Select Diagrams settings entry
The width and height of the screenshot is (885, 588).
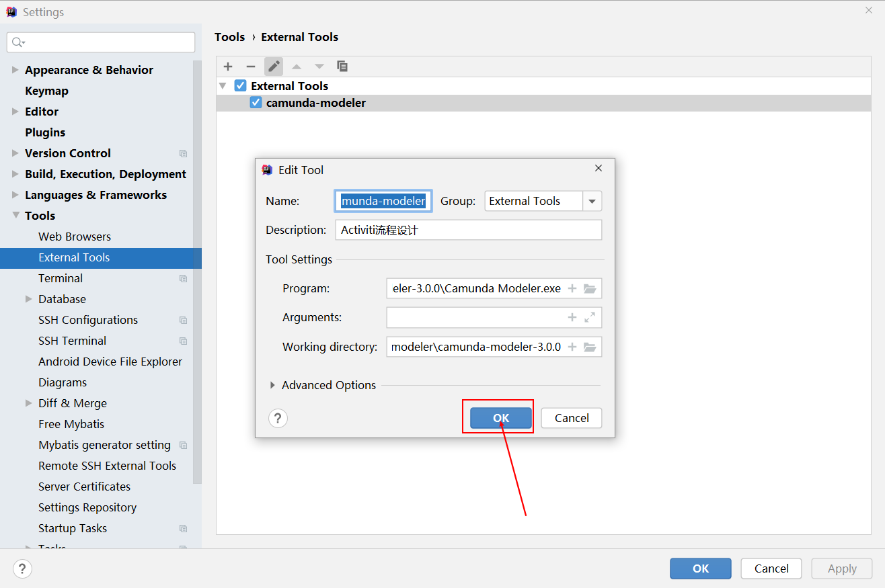(x=63, y=382)
